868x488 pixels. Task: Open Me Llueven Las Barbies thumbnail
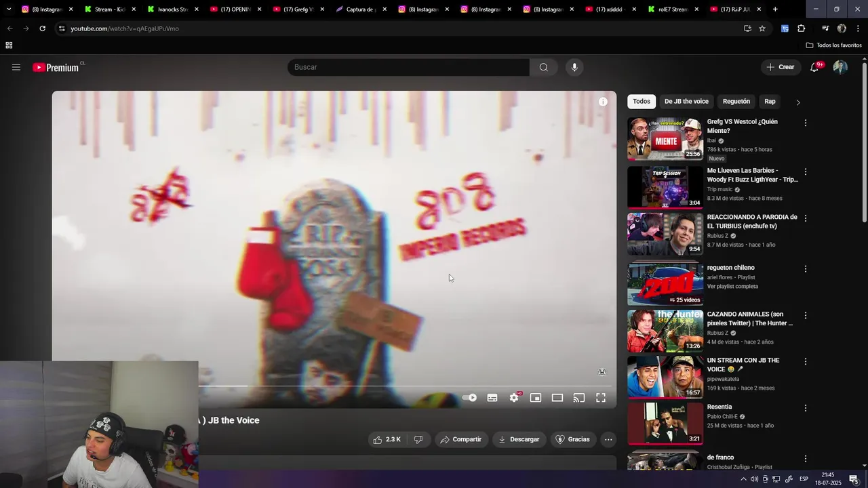[x=665, y=187]
